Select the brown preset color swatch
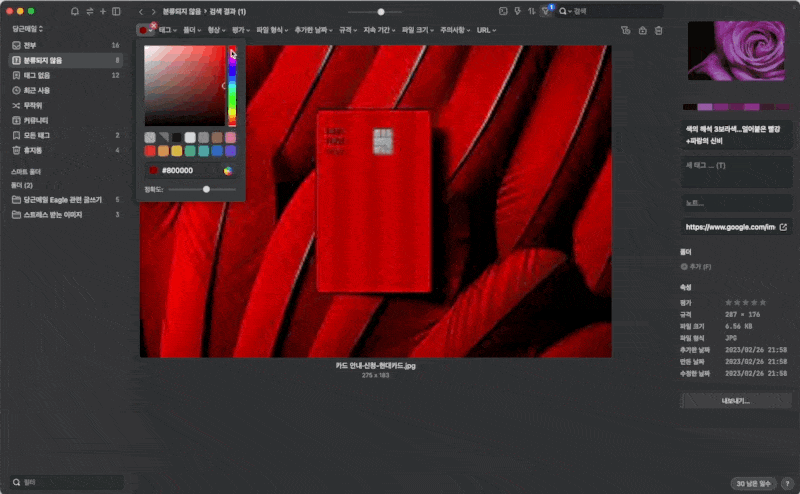 point(217,137)
